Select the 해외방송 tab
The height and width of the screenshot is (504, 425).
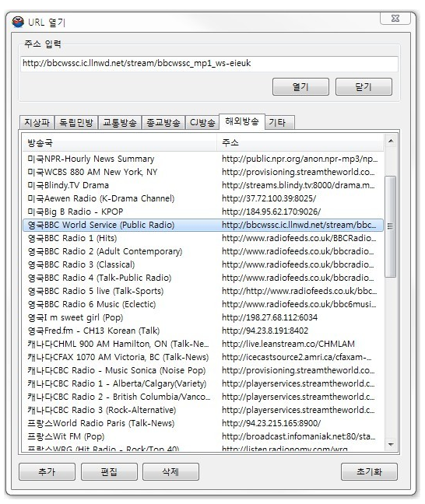(x=242, y=121)
